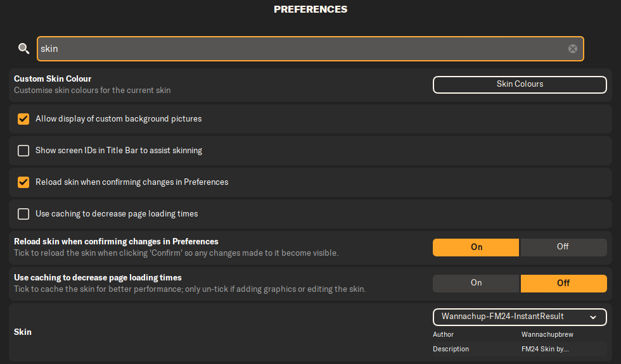Click the 'Allow display of custom background pictures' label

118,119
